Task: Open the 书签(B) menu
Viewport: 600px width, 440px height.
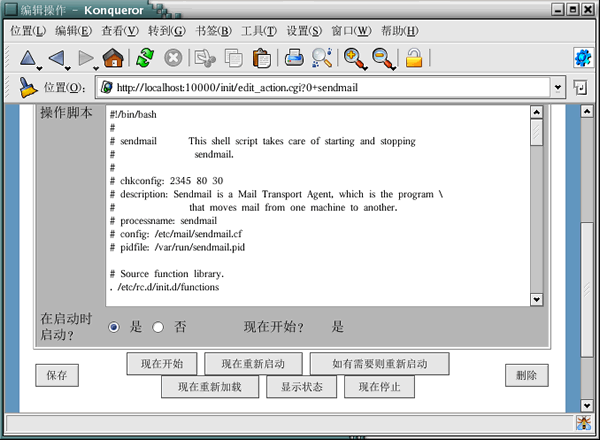Action: (x=214, y=31)
